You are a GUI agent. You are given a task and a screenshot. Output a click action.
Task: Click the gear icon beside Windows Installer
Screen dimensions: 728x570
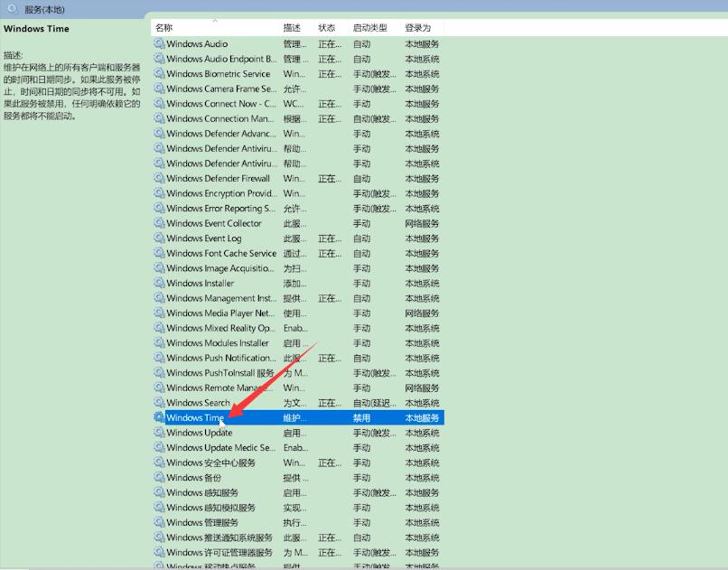[159, 283]
